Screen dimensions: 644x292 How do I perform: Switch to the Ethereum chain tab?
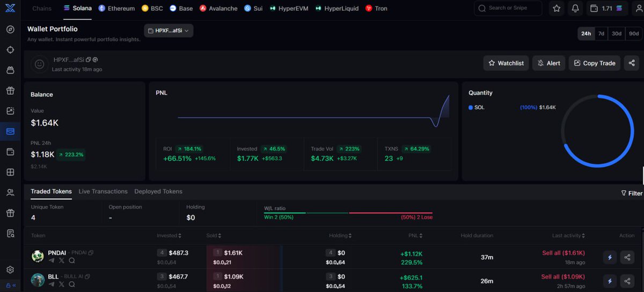click(116, 9)
